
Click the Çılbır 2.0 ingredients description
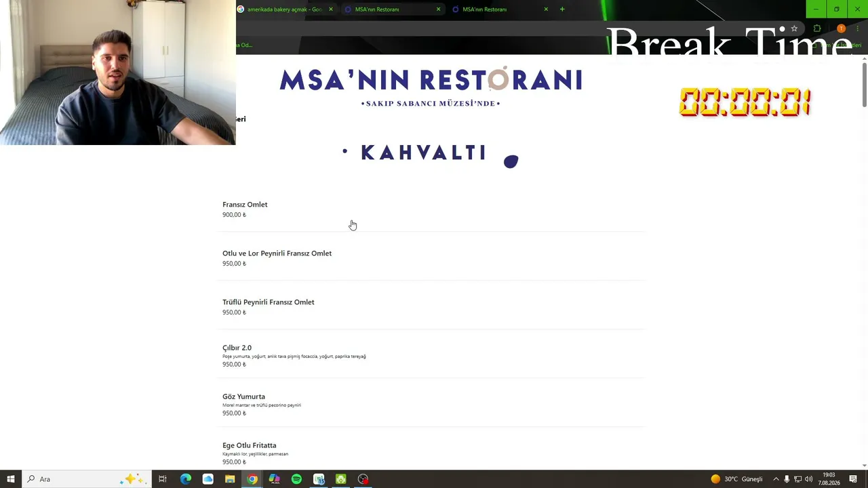point(294,357)
